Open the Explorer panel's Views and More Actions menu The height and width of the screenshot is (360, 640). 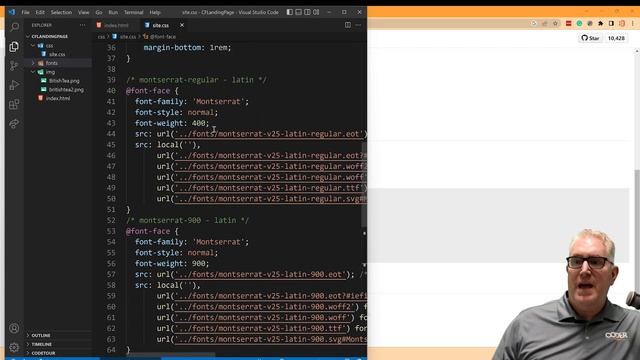coord(83,25)
